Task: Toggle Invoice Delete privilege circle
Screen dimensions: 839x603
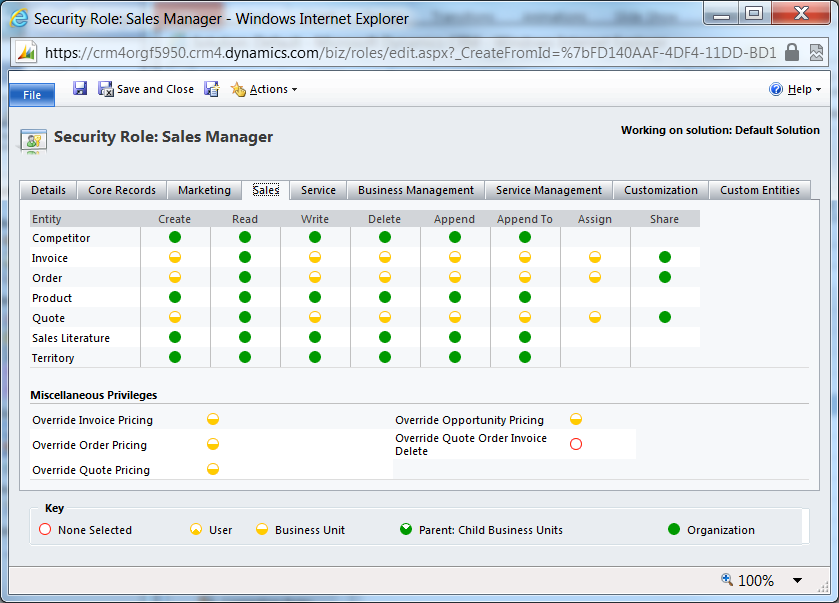Action: point(385,257)
